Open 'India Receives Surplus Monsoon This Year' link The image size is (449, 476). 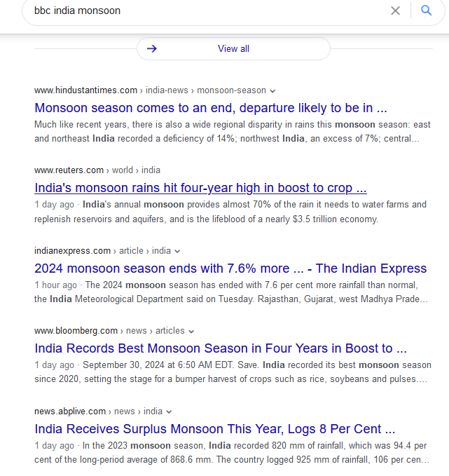coord(215,429)
